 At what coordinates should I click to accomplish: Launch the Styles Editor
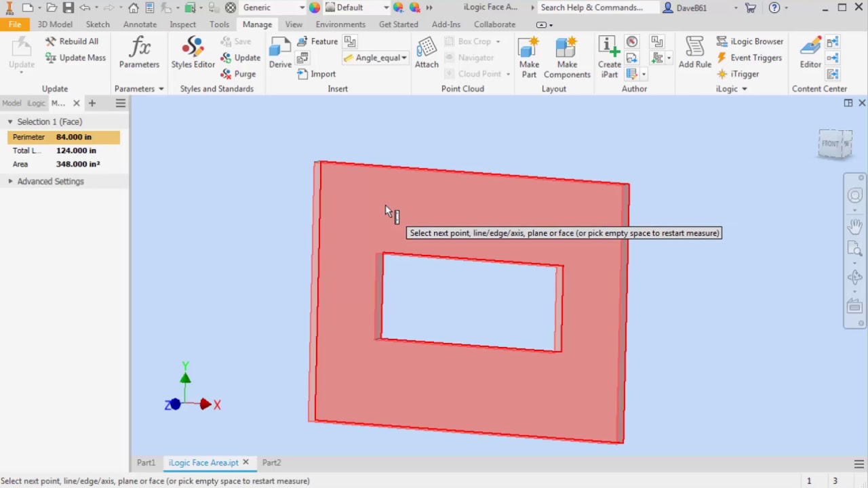193,53
